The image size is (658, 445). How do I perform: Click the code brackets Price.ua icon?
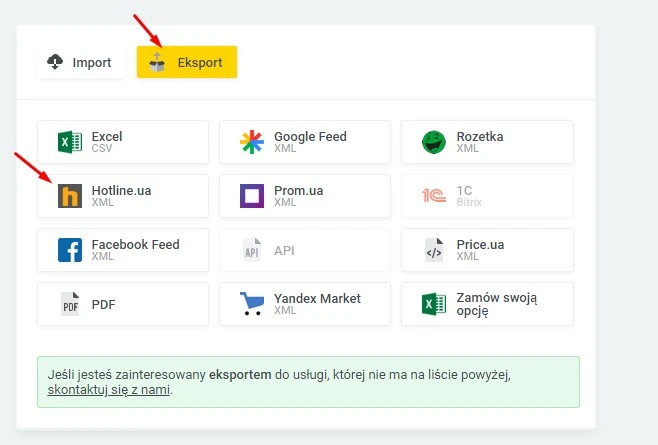coord(434,250)
